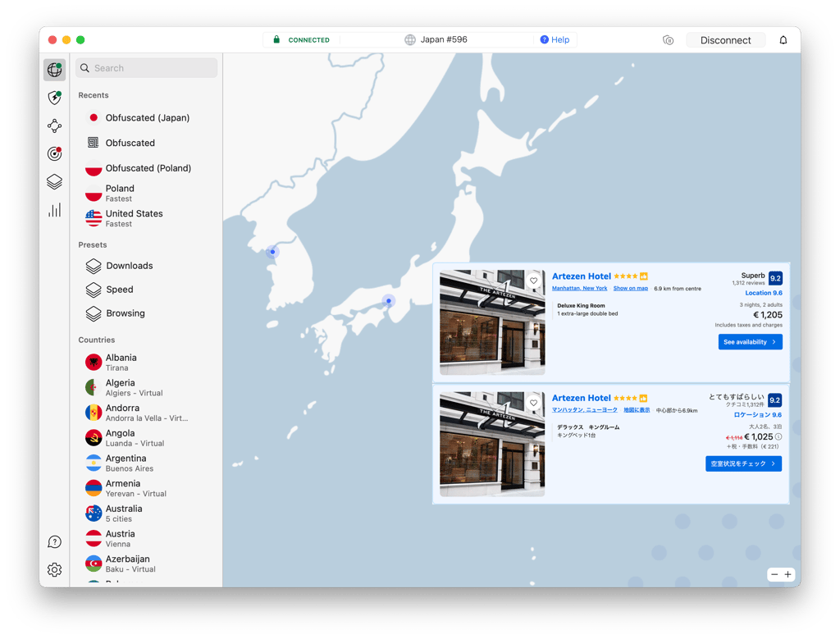Click マンハッタン, ニューヨーク location link
This screenshot has width=840, height=639.
[x=584, y=410]
